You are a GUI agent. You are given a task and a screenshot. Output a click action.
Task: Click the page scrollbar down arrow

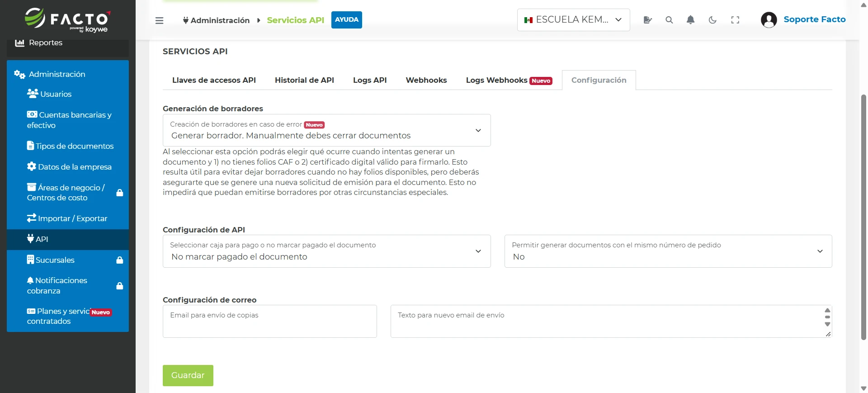pos(863,388)
